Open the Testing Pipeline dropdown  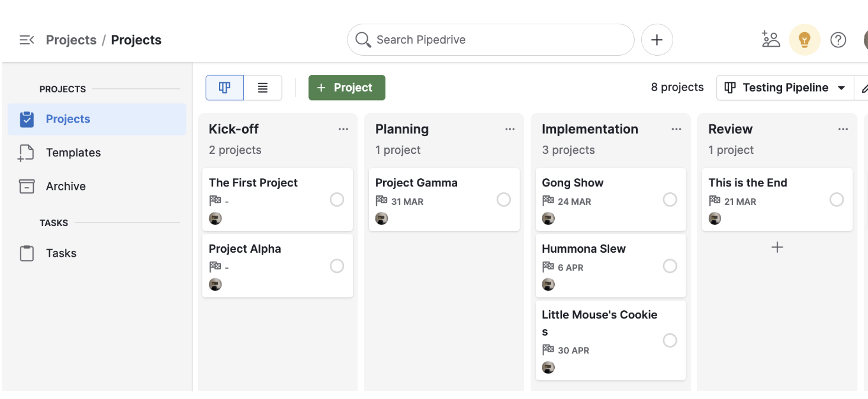[785, 88]
